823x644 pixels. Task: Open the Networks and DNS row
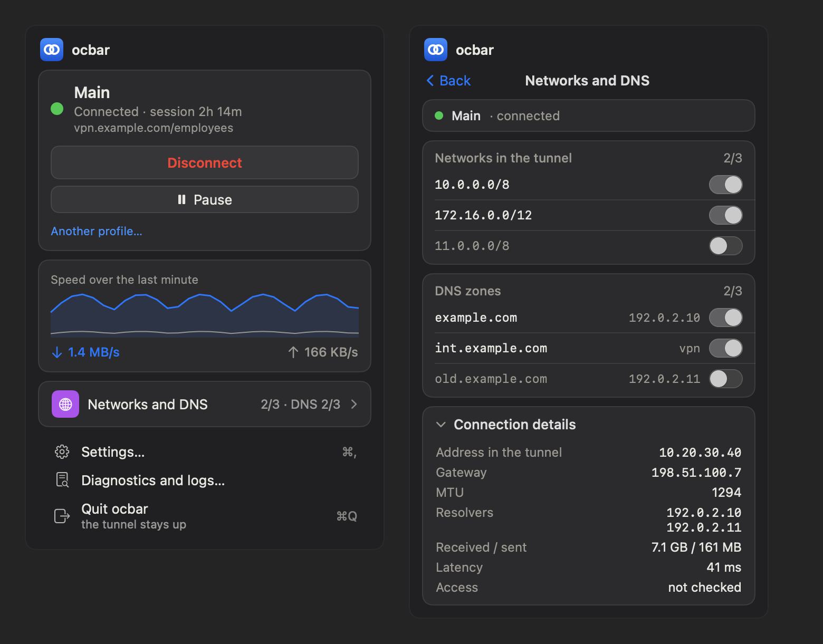(x=205, y=404)
